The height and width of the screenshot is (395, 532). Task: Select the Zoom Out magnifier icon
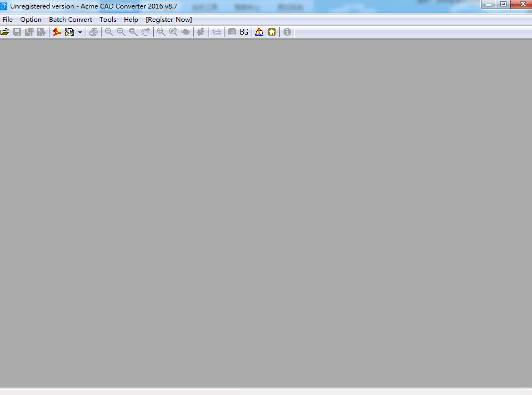point(109,32)
